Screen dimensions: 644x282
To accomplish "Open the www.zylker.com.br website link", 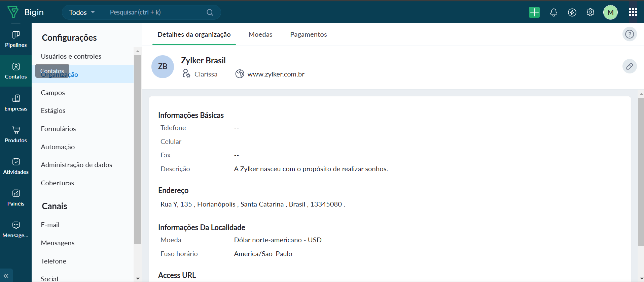I will click(x=276, y=74).
